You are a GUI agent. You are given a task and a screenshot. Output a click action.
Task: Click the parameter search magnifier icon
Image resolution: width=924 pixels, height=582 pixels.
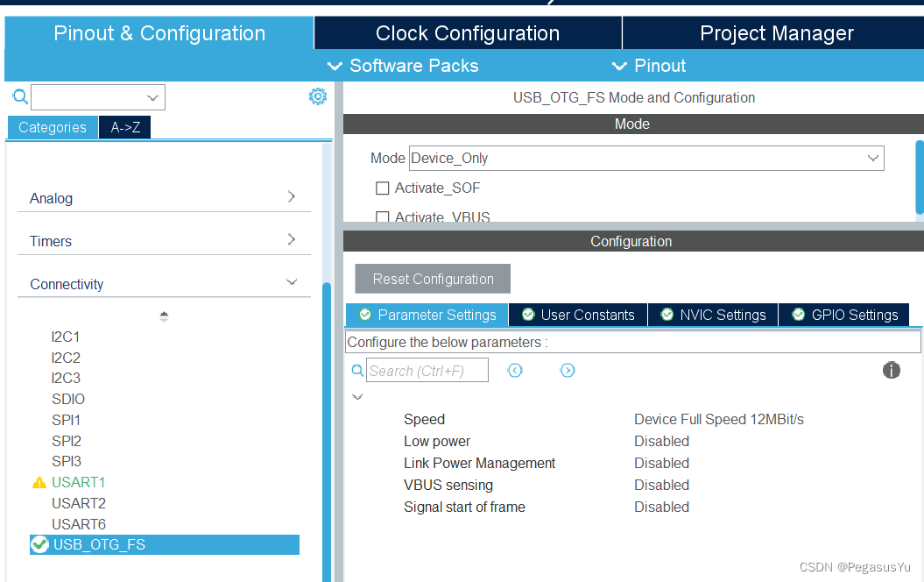[x=357, y=371]
